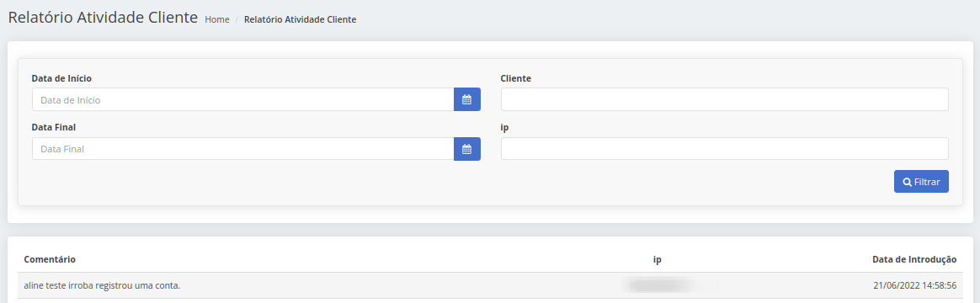Open the Data de Início calendar picker

click(467, 99)
